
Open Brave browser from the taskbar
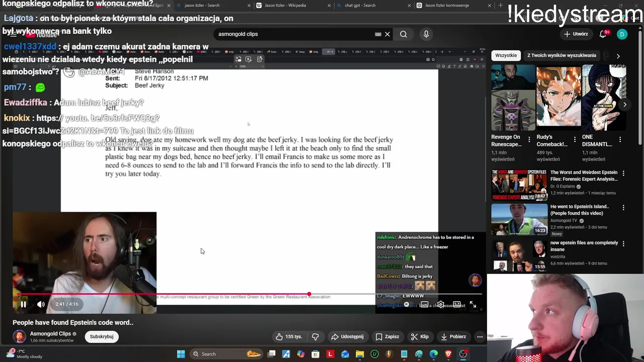(448, 354)
